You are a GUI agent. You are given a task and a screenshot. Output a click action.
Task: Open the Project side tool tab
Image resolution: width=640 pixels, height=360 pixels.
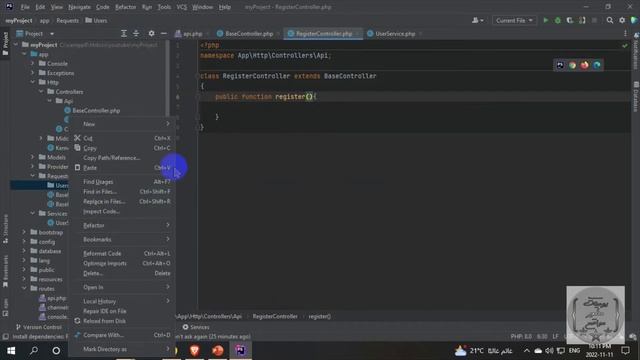[x=5, y=44]
